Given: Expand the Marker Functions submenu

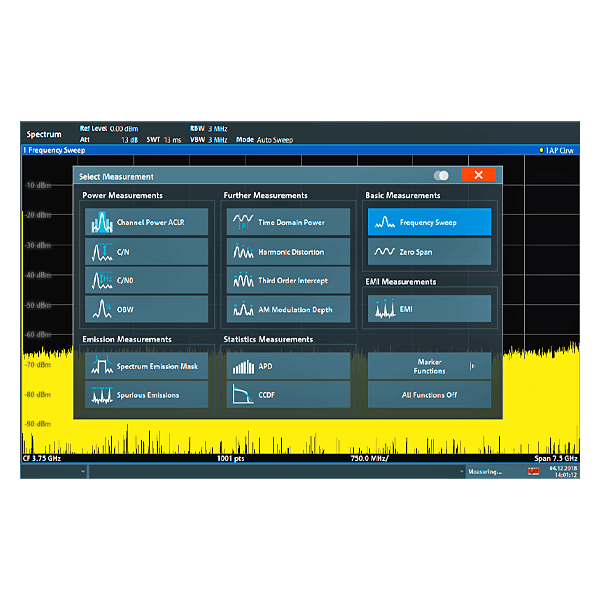Looking at the screenshot, I should pos(429,366).
